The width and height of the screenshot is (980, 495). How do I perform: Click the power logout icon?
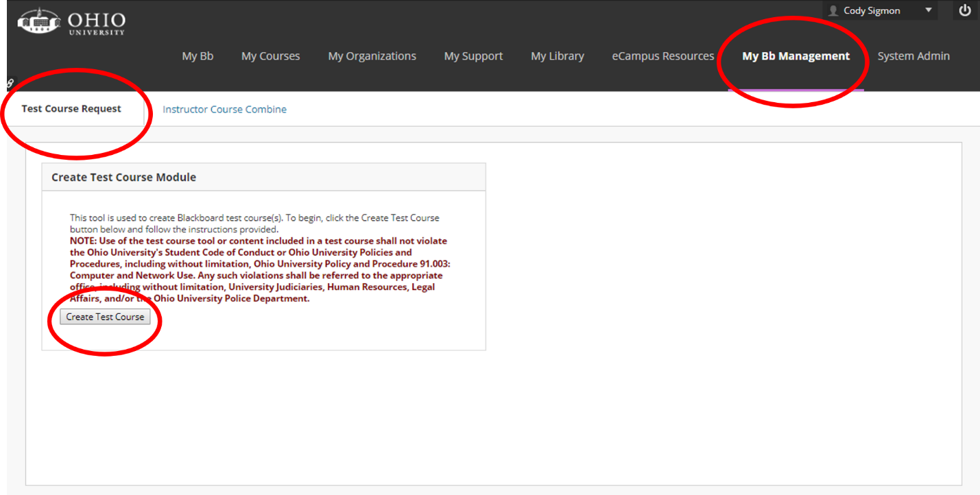pyautogui.click(x=965, y=10)
